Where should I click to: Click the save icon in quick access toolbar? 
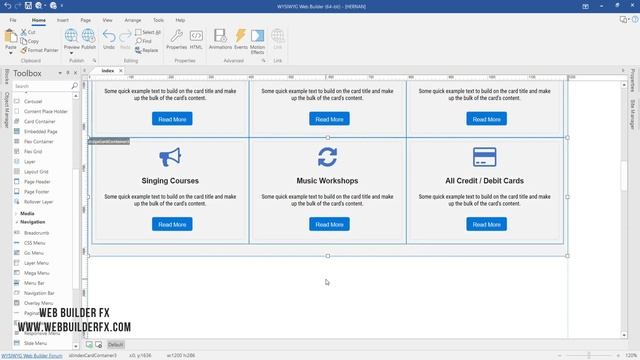(x=28, y=6)
